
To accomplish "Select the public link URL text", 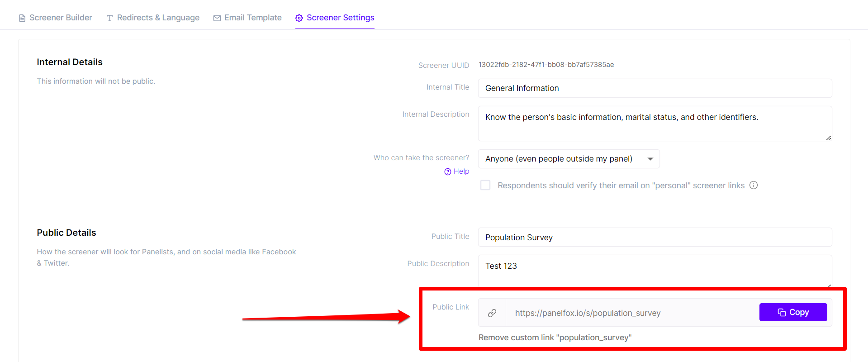I will [588, 313].
